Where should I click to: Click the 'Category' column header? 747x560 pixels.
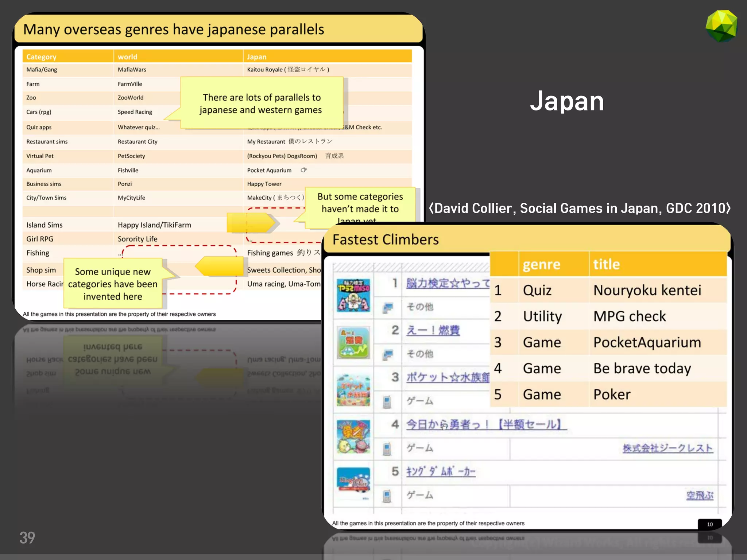click(68, 57)
